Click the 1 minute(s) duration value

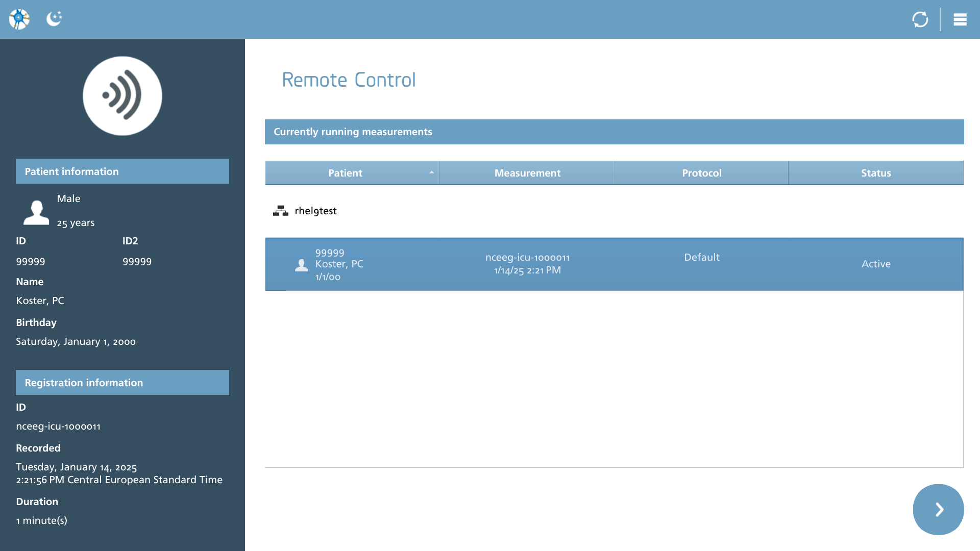(41, 520)
